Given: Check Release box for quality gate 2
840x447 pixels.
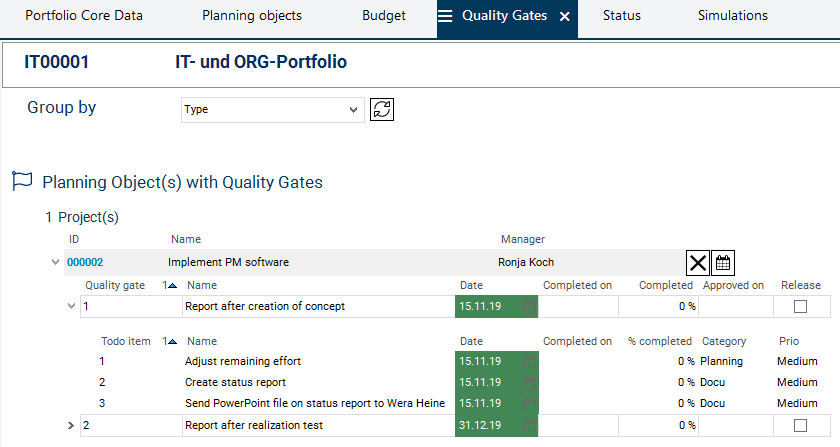Looking at the screenshot, I should [800, 426].
